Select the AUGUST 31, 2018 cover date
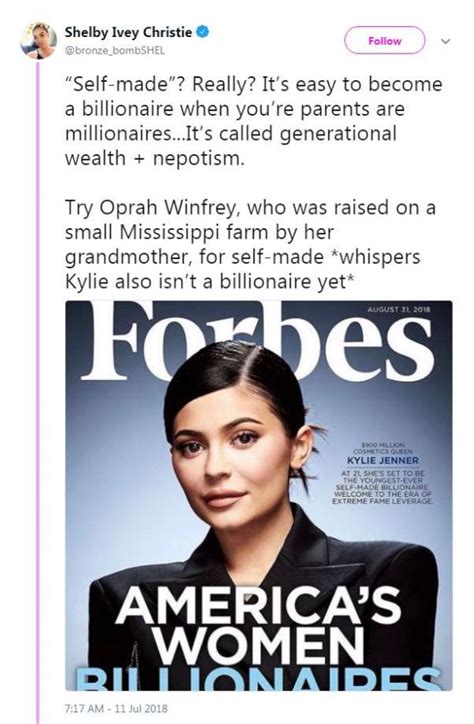Viewport: 474px width, 724px height. pyautogui.click(x=399, y=310)
